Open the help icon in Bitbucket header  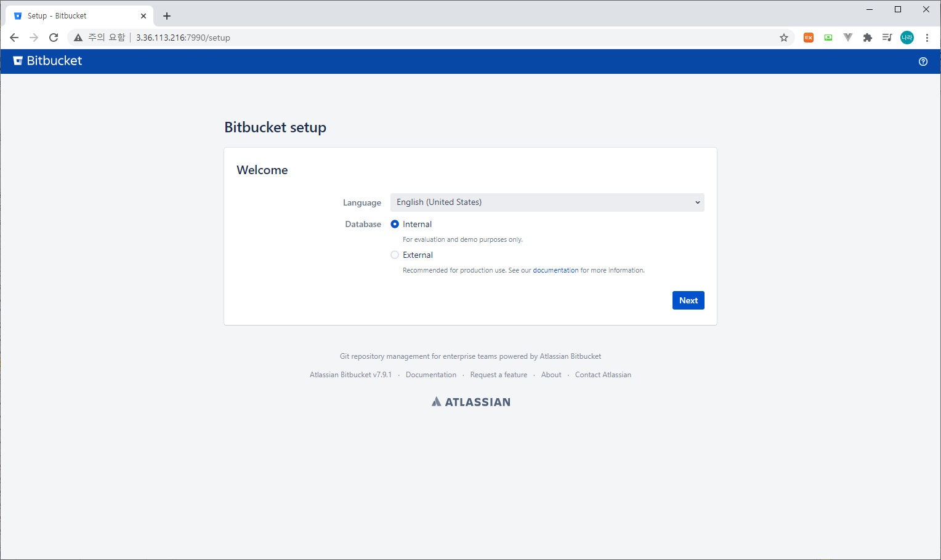[x=923, y=62]
